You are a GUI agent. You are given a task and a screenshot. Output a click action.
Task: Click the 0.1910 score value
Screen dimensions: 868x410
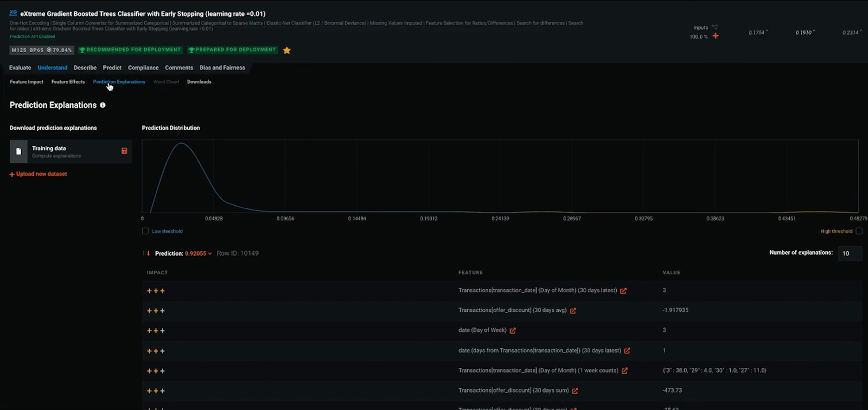(804, 33)
